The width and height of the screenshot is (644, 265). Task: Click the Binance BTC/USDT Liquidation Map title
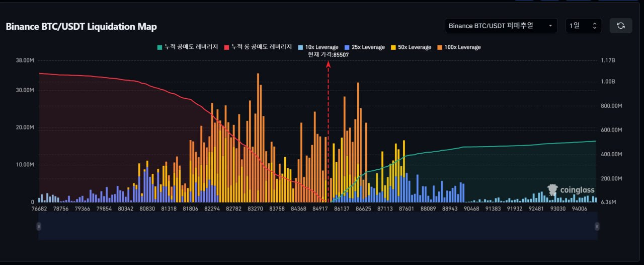coord(82,27)
